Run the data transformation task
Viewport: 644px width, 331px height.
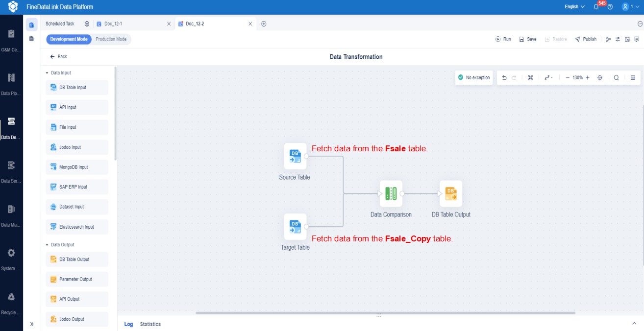pyautogui.click(x=503, y=39)
